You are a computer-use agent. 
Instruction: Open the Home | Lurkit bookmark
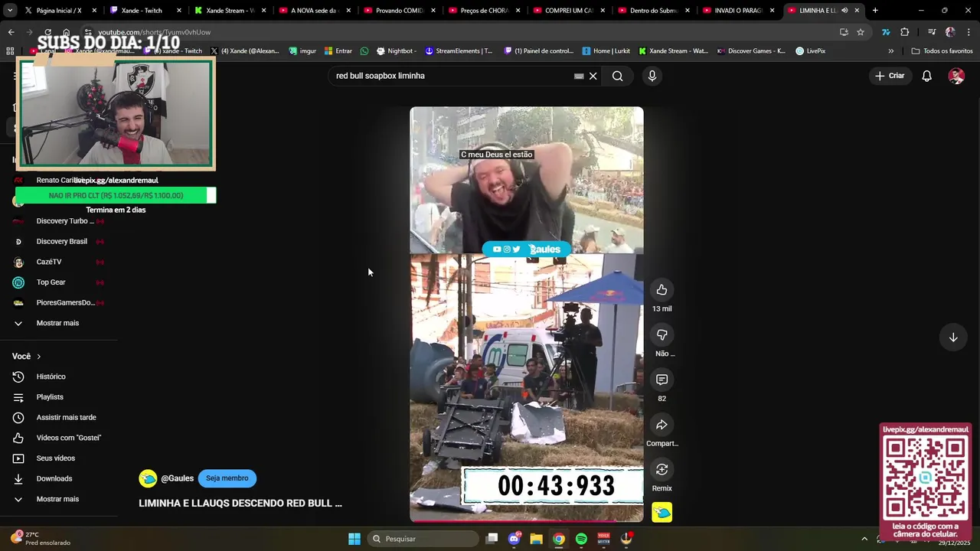(x=606, y=51)
